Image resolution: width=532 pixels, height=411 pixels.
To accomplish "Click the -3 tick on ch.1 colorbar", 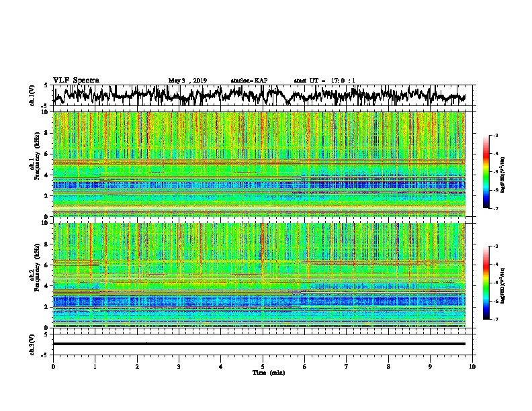I will pos(496,135).
